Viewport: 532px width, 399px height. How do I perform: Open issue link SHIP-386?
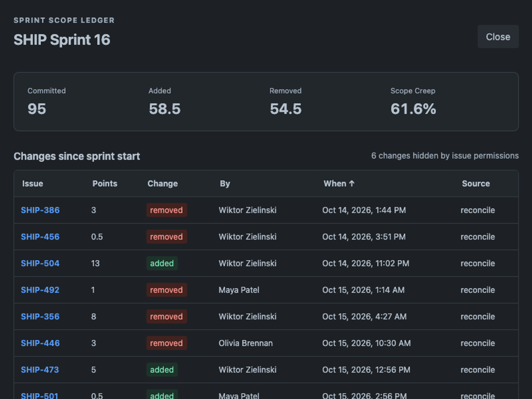tap(40, 210)
